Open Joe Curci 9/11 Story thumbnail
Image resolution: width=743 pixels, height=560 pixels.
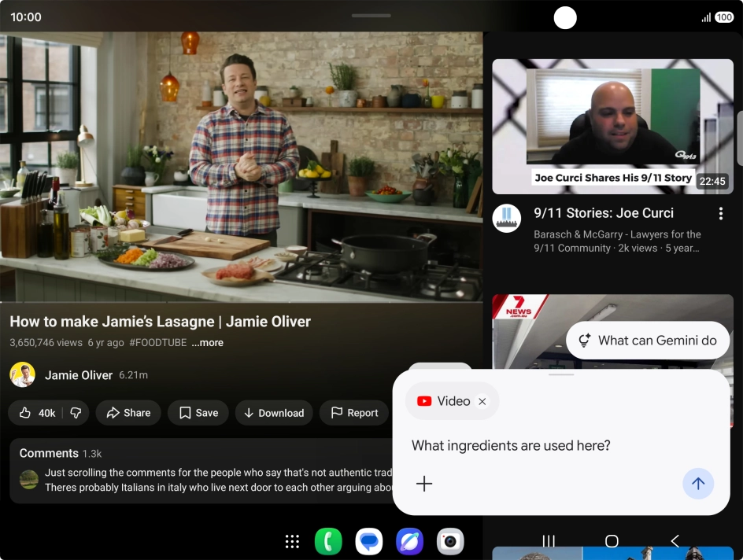pyautogui.click(x=612, y=127)
